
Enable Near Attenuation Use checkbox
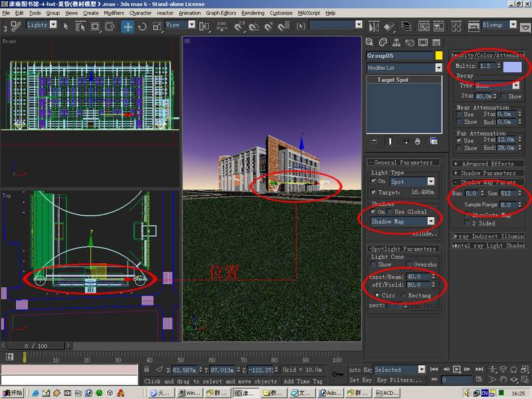pos(459,114)
